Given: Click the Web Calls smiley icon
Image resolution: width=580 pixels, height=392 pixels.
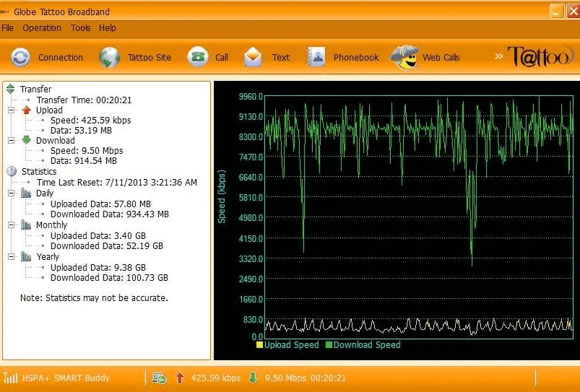Looking at the screenshot, I should pos(404,57).
